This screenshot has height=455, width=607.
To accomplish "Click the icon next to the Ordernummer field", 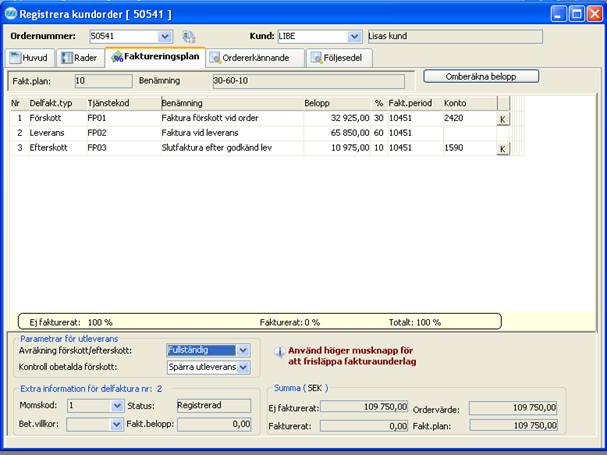I will click(189, 36).
